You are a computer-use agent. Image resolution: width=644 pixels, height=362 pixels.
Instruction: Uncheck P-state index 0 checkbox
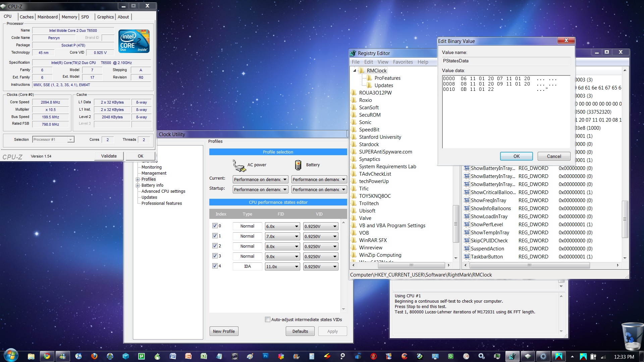click(x=215, y=226)
